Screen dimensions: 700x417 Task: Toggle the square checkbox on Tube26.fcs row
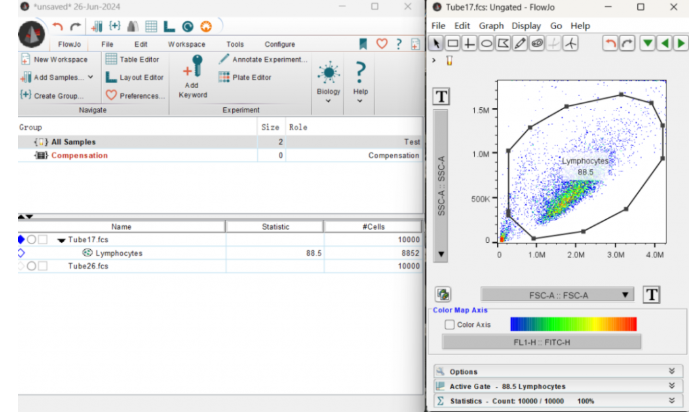tap(43, 266)
